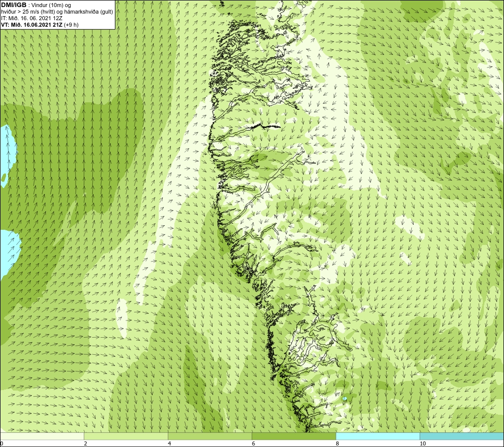Click the small cyan spot near southern coast
The image size is (504, 447).
coord(345,399)
